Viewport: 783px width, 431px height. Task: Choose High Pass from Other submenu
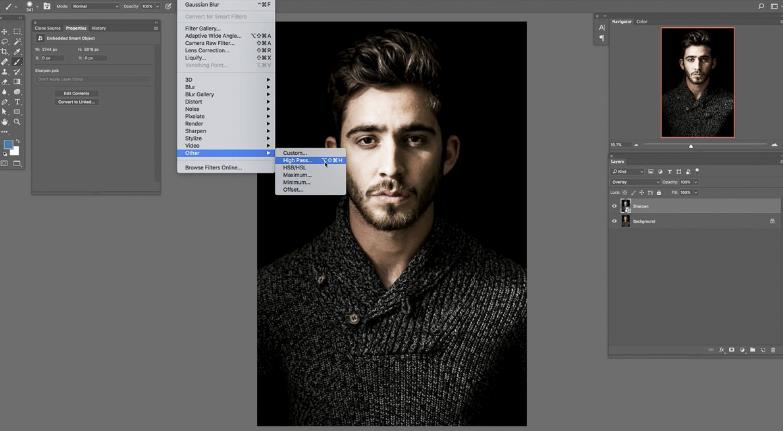(310, 160)
